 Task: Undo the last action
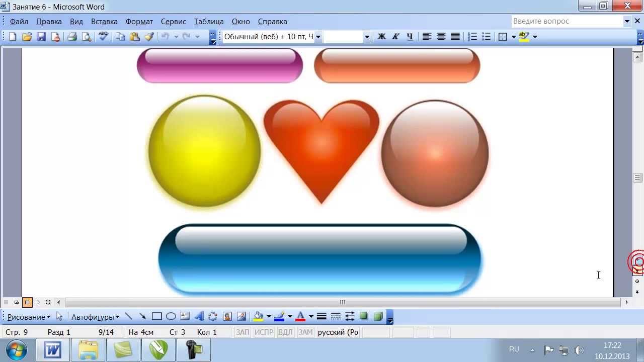pyautogui.click(x=165, y=37)
